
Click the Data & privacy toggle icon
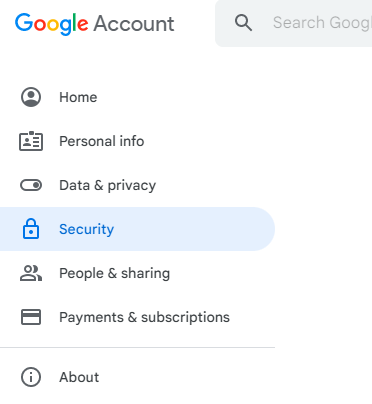pos(31,185)
